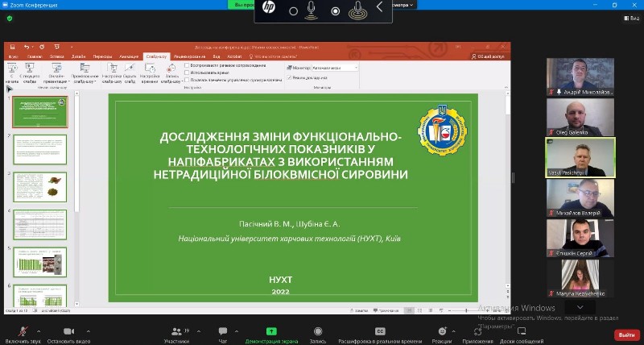Click Скрыть слайд hide slide icon
Viewport: 644px width, 345px height.
[130, 69]
